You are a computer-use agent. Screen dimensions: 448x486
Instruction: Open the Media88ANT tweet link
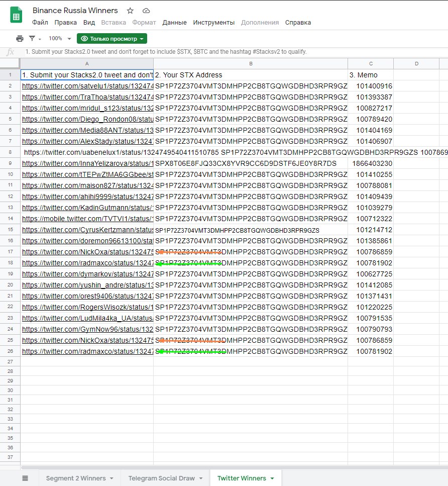pyautogui.click(x=88, y=130)
